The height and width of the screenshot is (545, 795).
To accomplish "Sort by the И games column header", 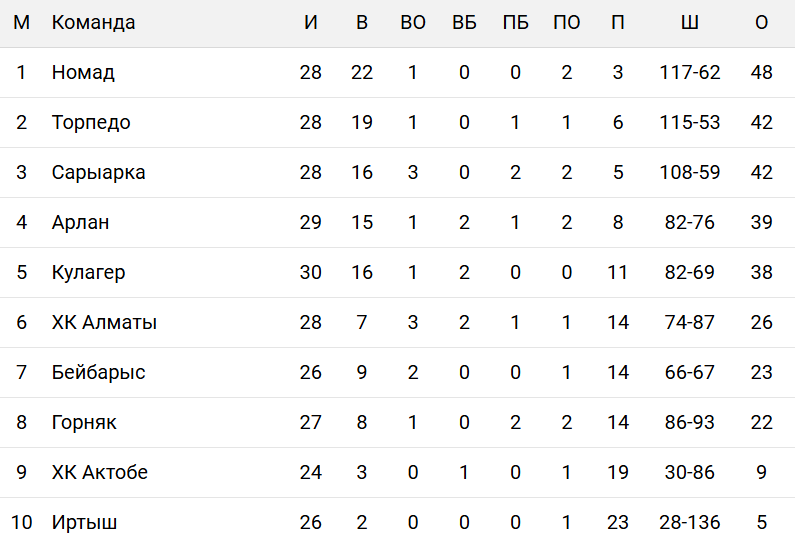I will tap(311, 23).
